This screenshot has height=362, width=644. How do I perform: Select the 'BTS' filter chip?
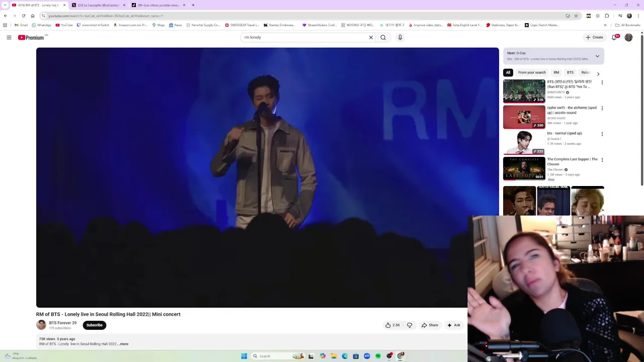(570, 72)
